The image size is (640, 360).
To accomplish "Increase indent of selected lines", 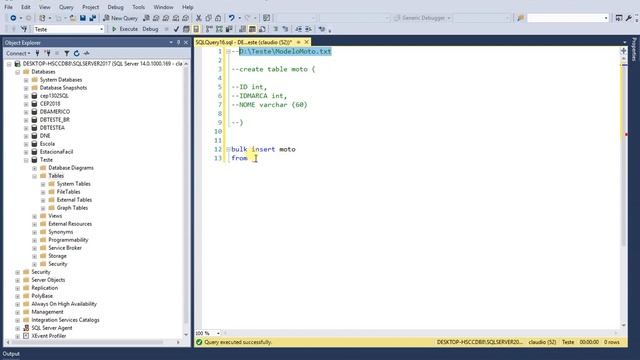I will (309, 29).
